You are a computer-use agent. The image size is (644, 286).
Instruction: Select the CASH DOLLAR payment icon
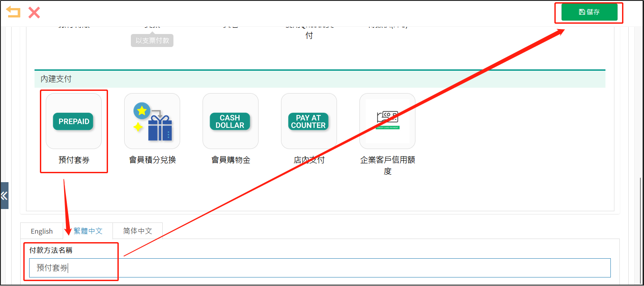click(230, 121)
